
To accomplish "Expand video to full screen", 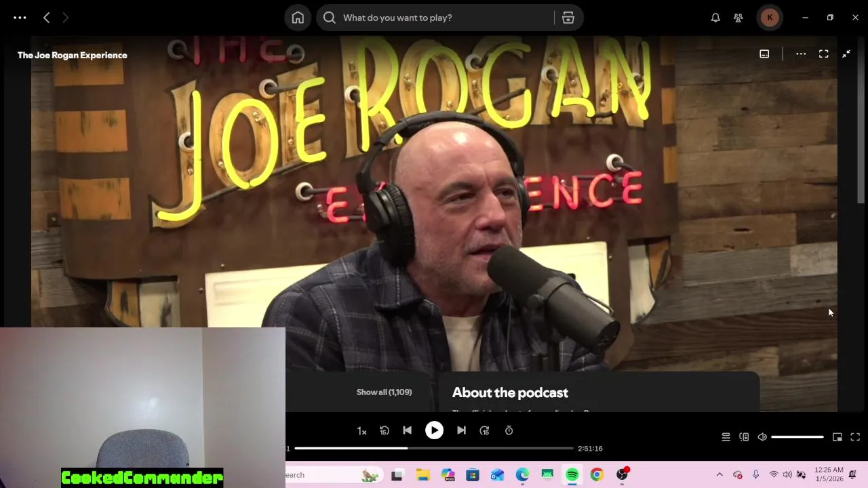I will tap(823, 54).
